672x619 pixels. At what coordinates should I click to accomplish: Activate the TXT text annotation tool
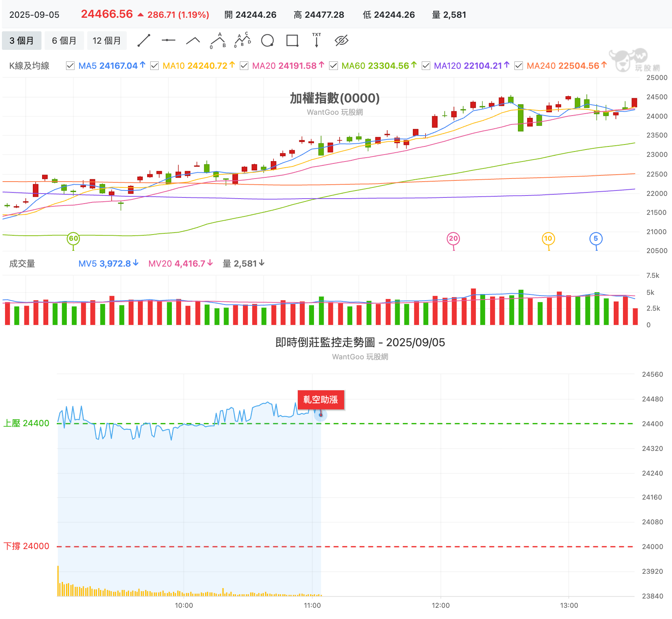(x=317, y=40)
